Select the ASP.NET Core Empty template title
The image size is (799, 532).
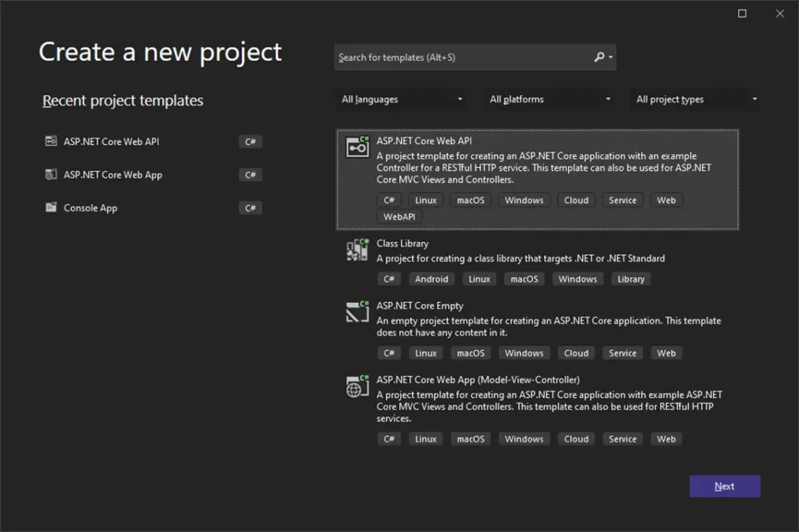tap(420, 306)
